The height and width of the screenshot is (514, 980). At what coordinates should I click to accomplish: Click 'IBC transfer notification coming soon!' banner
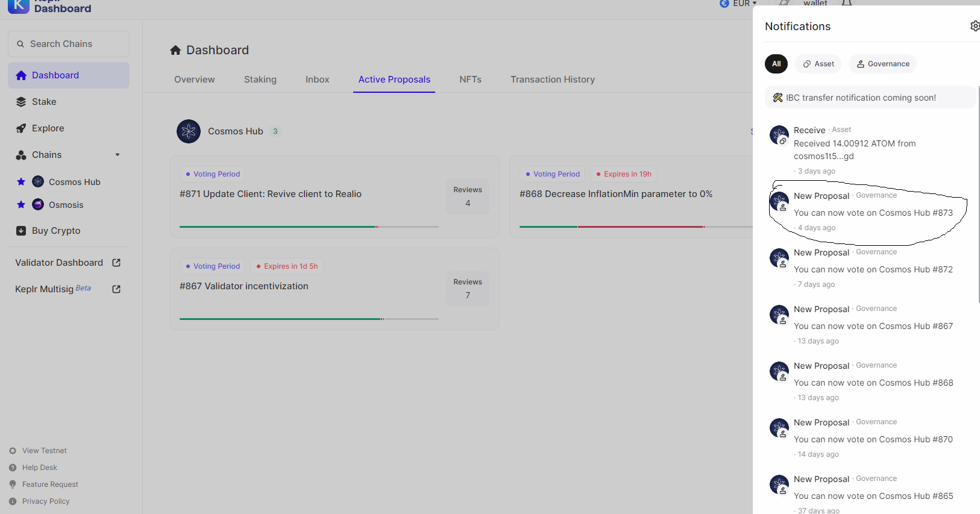pos(870,98)
